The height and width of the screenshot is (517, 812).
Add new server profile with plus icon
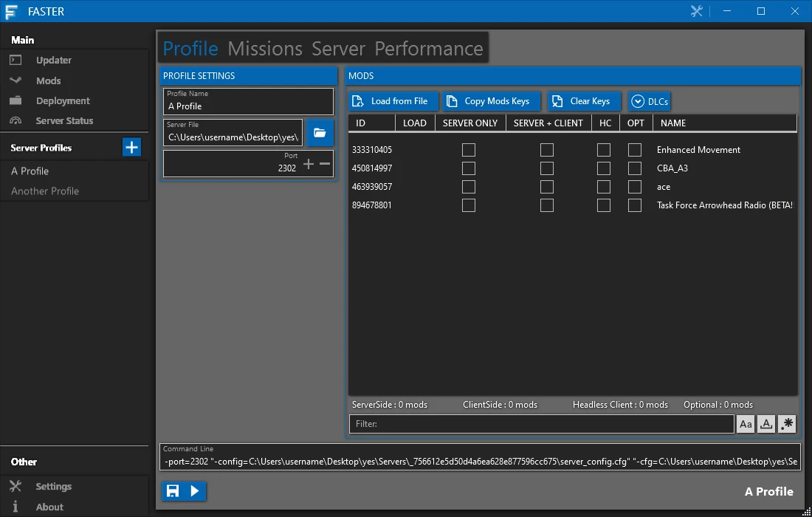[131, 147]
